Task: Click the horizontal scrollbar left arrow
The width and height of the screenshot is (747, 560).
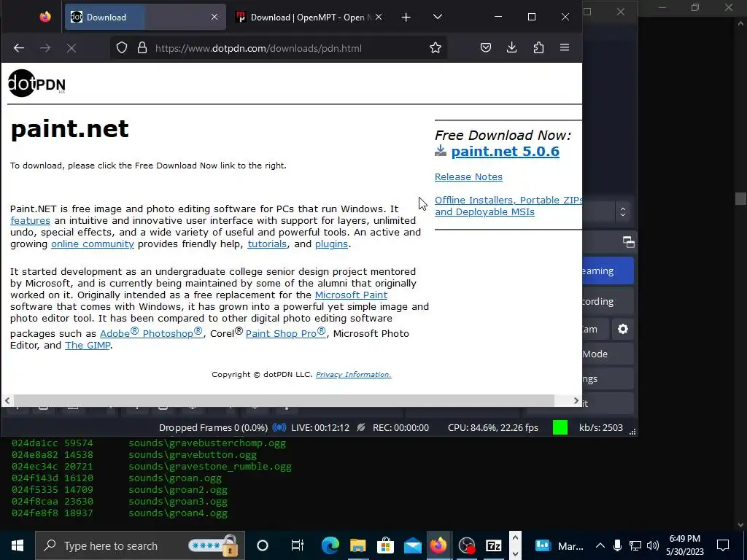Action: coord(7,400)
